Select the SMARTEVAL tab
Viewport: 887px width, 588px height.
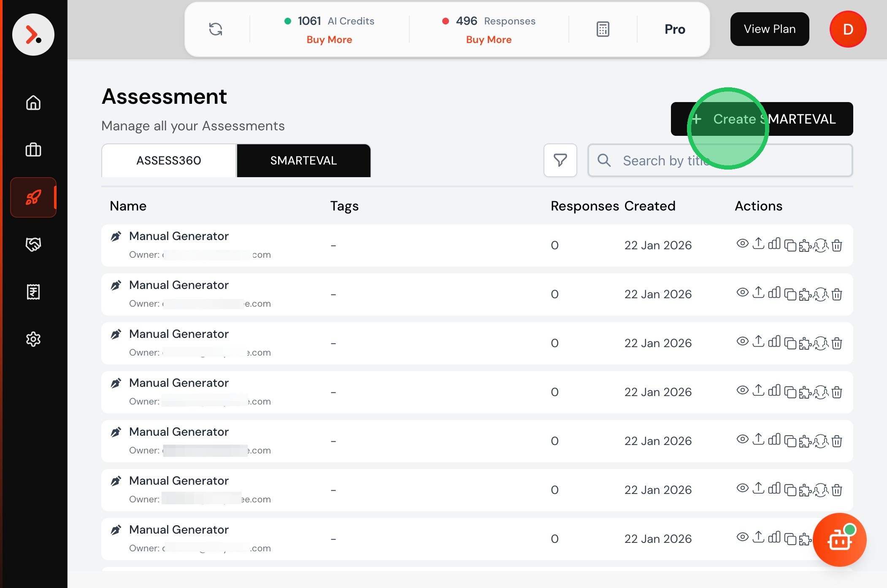[303, 160]
